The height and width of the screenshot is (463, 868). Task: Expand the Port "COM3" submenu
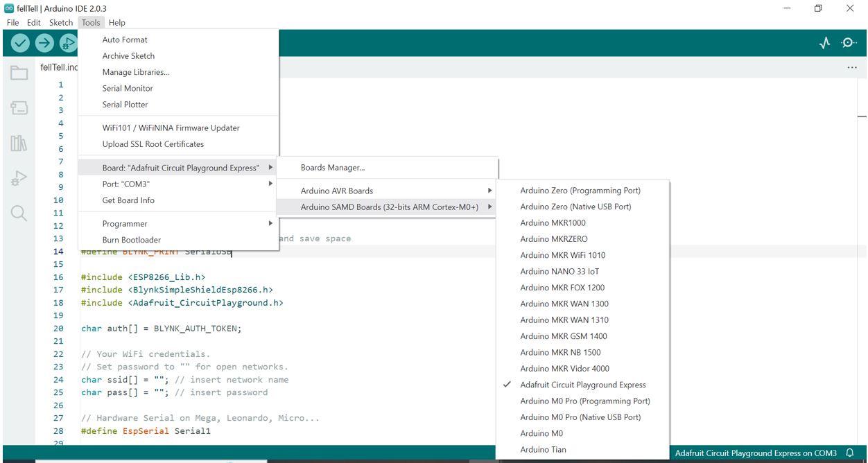[178, 184]
